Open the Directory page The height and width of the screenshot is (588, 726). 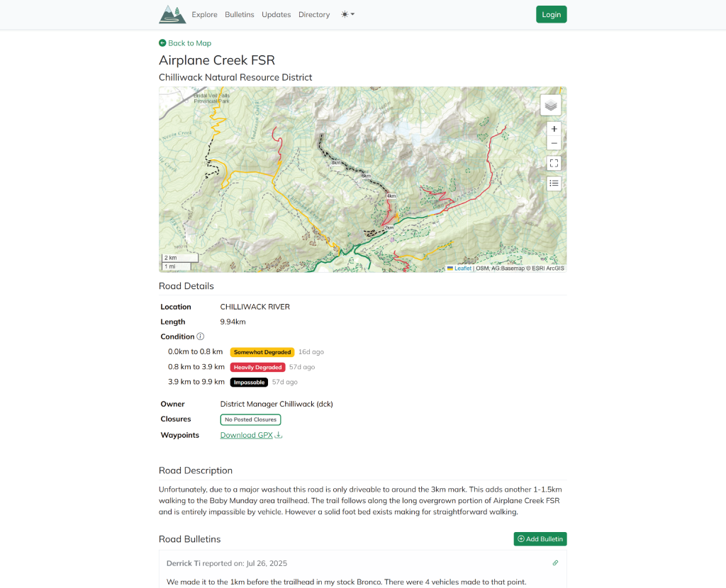point(314,14)
